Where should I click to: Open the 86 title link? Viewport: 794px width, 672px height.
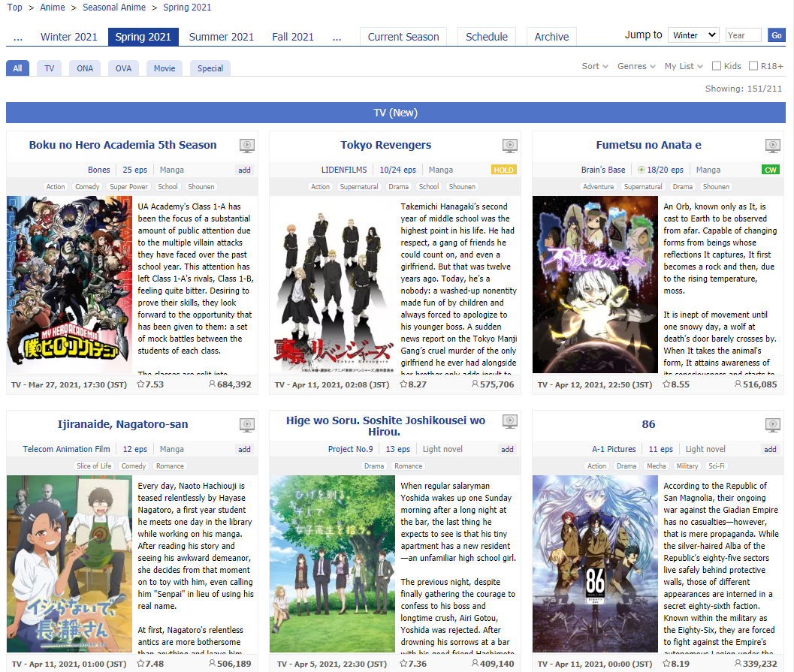648,424
